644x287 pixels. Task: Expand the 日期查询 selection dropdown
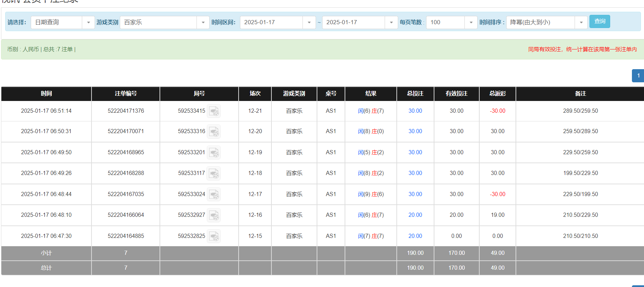click(x=88, y=22)
